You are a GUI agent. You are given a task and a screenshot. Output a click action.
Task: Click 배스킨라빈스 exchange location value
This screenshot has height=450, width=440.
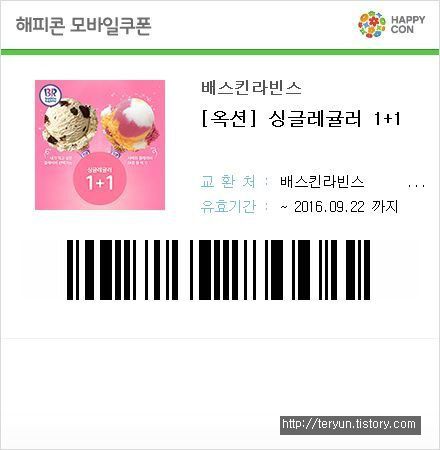(322, 182)
